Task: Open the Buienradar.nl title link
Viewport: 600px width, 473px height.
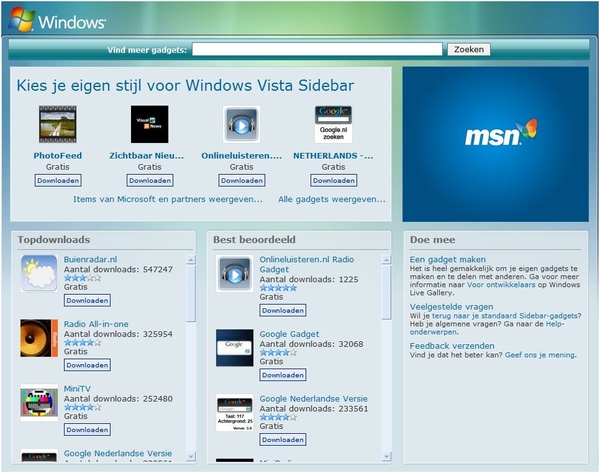Action: [x=90, y=259]
